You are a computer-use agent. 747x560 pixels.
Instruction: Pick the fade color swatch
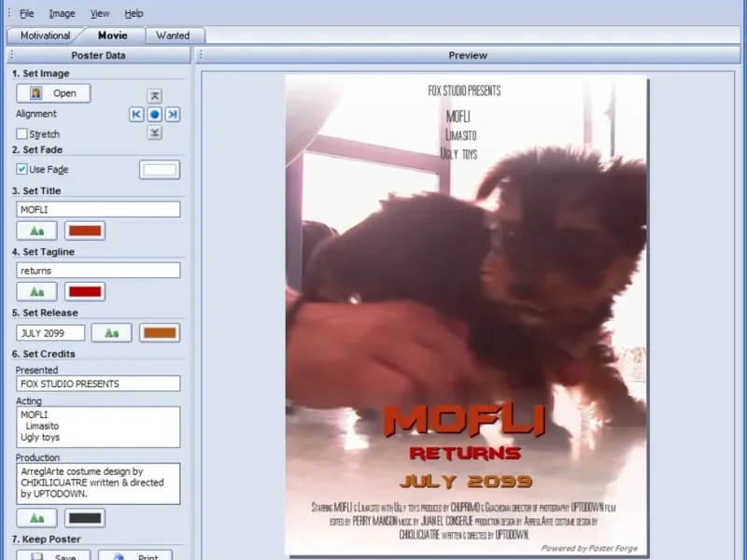pos(160,170)
